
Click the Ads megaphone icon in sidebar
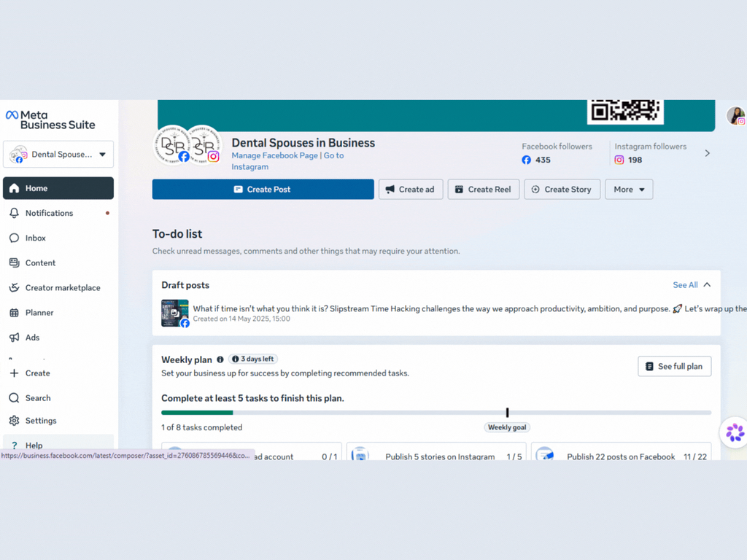(x=15, y=337)
